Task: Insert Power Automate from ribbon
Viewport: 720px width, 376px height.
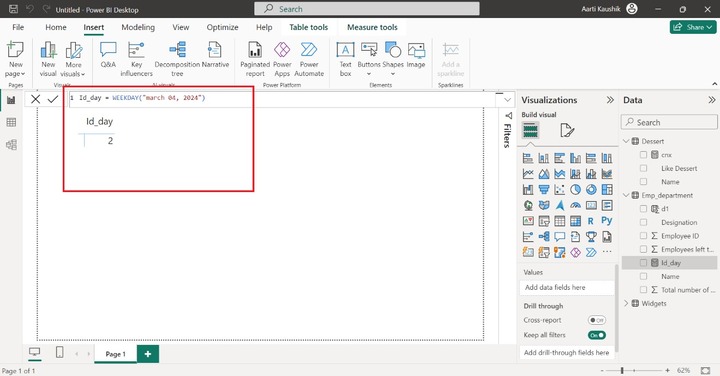Action: [x=309, y=59]
